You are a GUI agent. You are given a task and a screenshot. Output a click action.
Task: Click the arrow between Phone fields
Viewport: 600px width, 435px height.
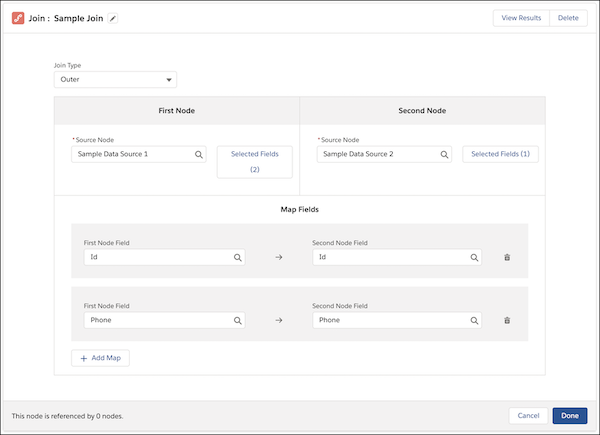tap(279, 320)
